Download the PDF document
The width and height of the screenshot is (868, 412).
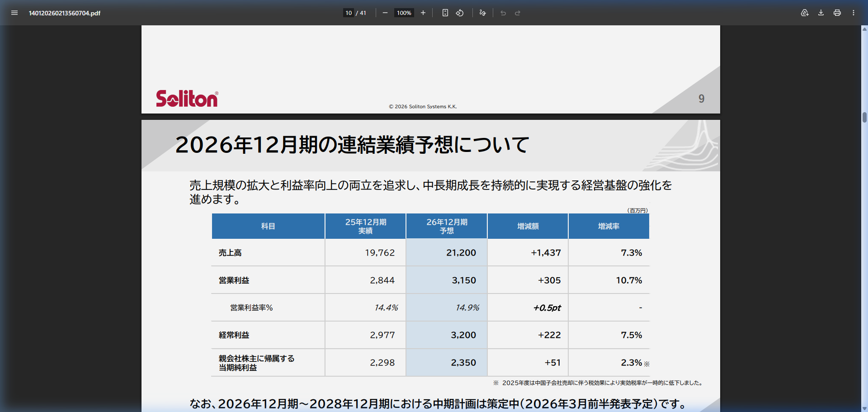(821, 13)
